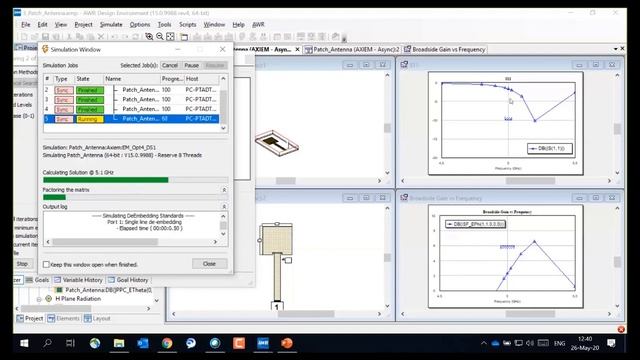This screenshot has width=640, height=360.
Task: Click the Calculating Solution progress bar
Action: click(136, 180)
